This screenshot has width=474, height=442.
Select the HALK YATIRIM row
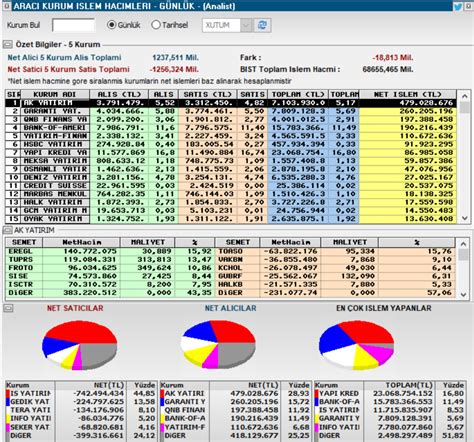point(231,202)
